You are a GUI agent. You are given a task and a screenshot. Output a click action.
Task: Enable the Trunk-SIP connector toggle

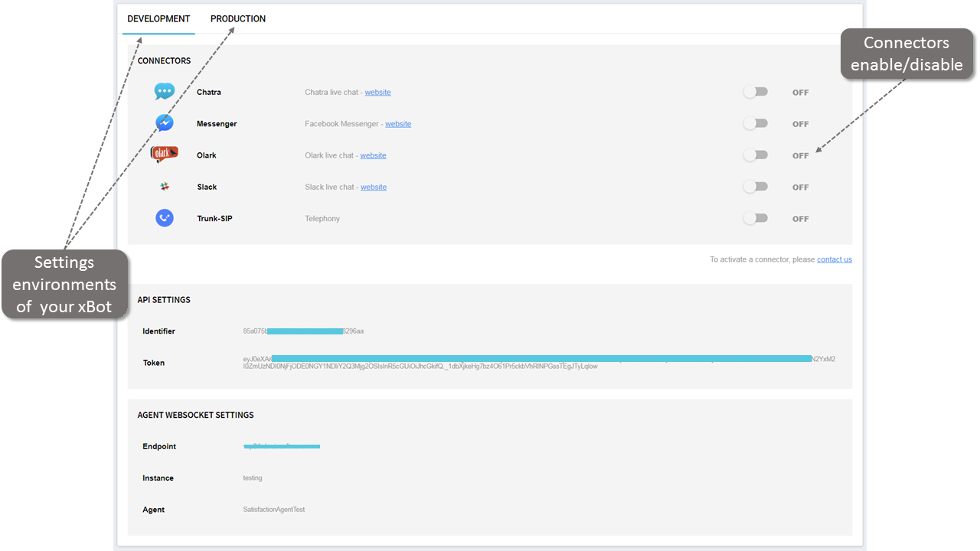pyautogui.click(x=756, y=218)
